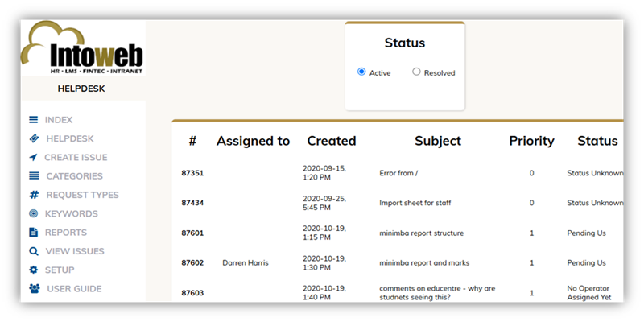Click the Setup gear icon
This screenshot has width=644, height=322.
tap(33, 270)
